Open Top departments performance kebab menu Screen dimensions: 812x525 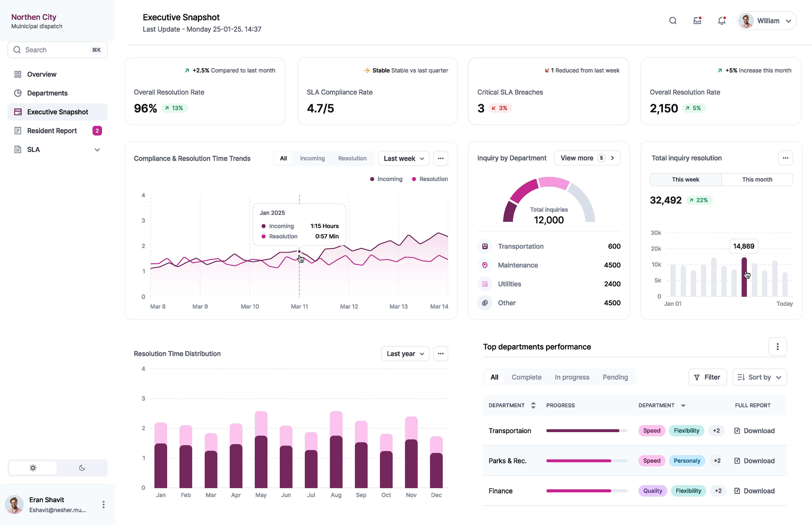pyautogui.click(x=777, y=347)
